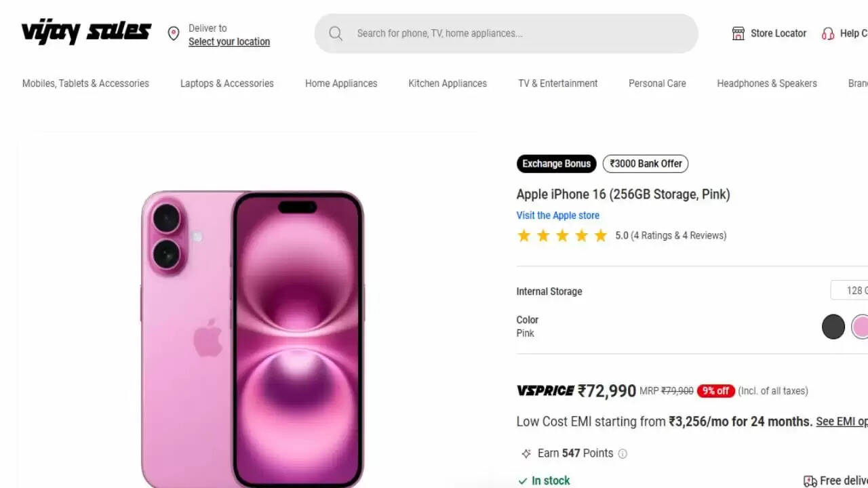Click the Visit the Apple store link
The height and width of the screenshot is (488, 868).
pos(557,215)
